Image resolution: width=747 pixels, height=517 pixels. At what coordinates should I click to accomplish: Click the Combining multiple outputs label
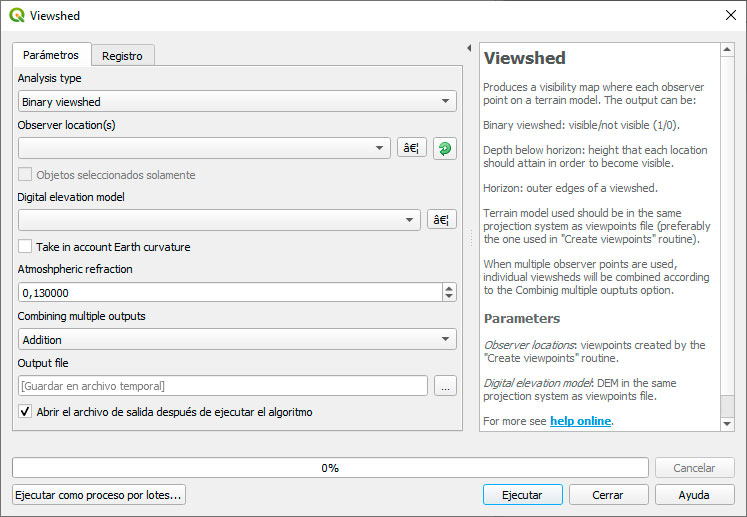81,316
